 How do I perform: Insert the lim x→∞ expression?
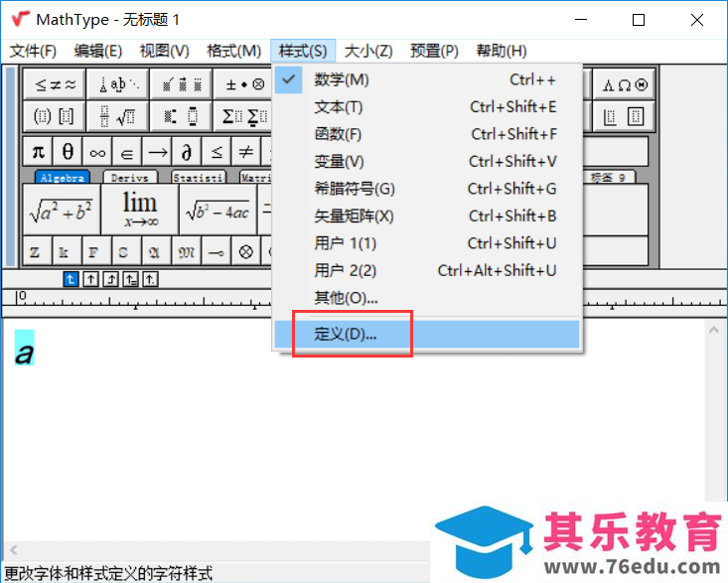[140, 210]
